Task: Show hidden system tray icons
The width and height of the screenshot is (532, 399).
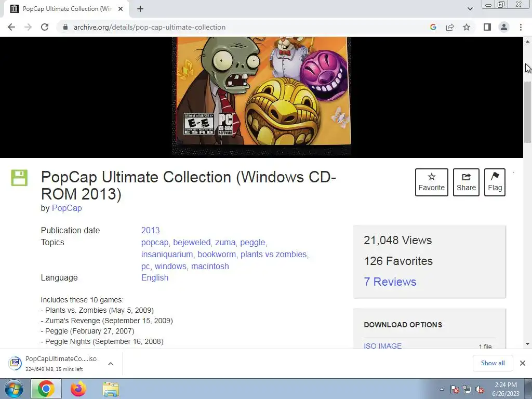Action: (442, 389)
